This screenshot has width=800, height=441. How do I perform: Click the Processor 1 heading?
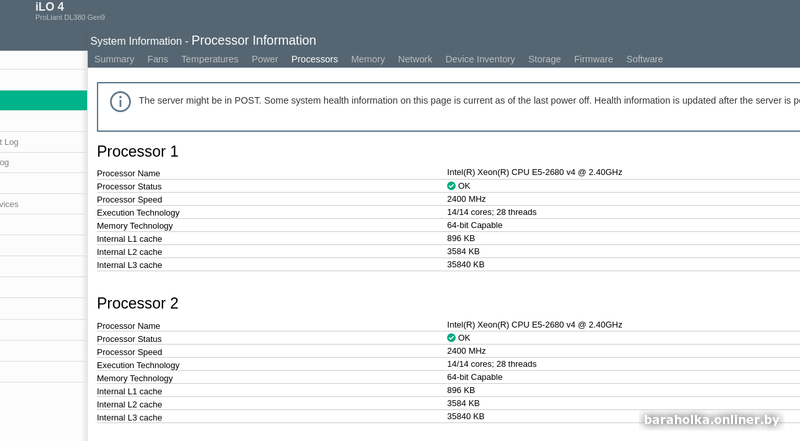tap(137, 152)
